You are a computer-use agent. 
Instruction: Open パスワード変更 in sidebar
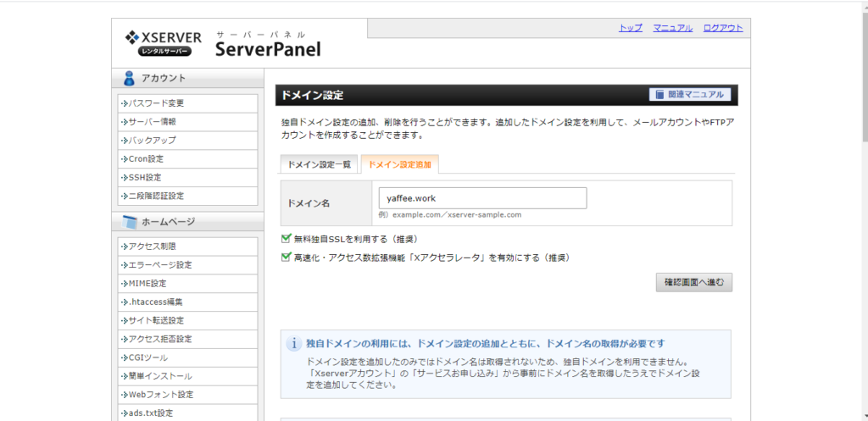pyautogui.click(x=187, y=103)
